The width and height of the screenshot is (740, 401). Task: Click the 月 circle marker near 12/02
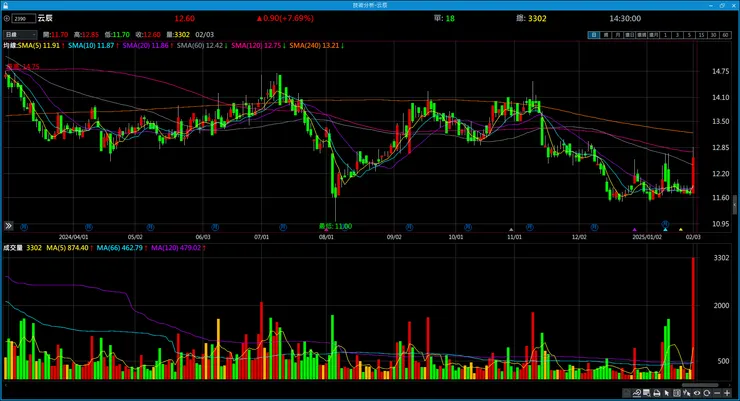pyautogui.click(x=595, y=227)
